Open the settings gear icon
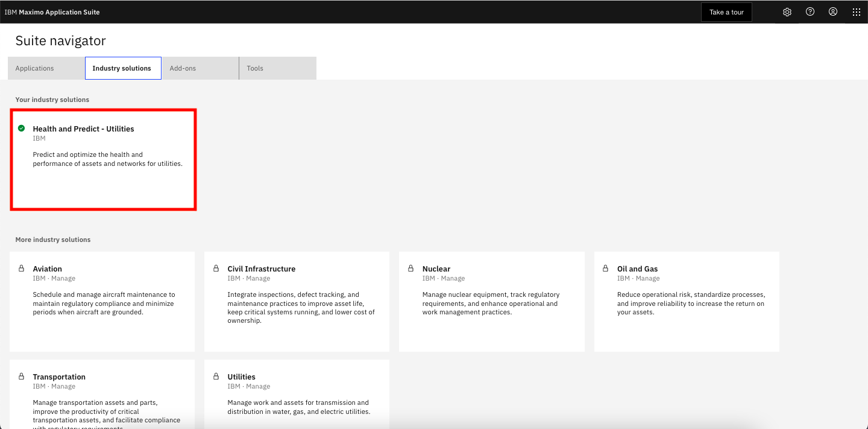Screen dimensions: 868x429 [787, 12]
